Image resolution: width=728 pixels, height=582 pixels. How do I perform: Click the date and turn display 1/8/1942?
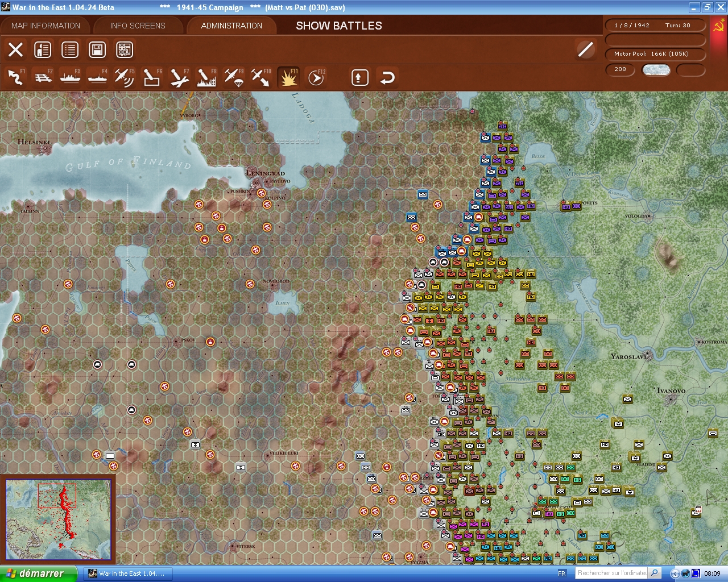coord(655,25)
